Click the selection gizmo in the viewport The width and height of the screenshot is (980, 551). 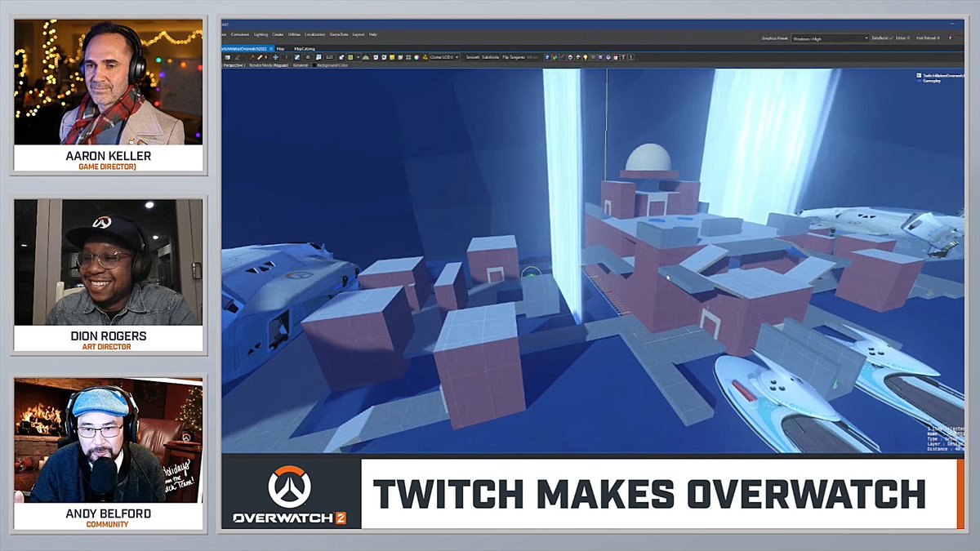pos(532,275)
